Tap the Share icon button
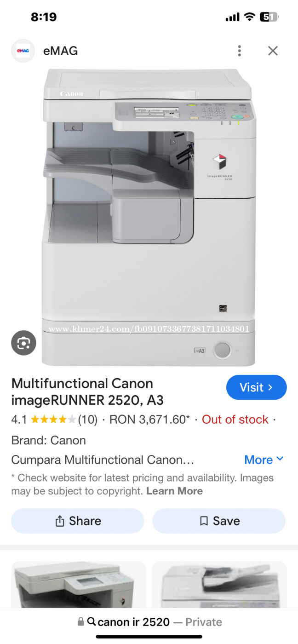 click(x=78, y=521)
